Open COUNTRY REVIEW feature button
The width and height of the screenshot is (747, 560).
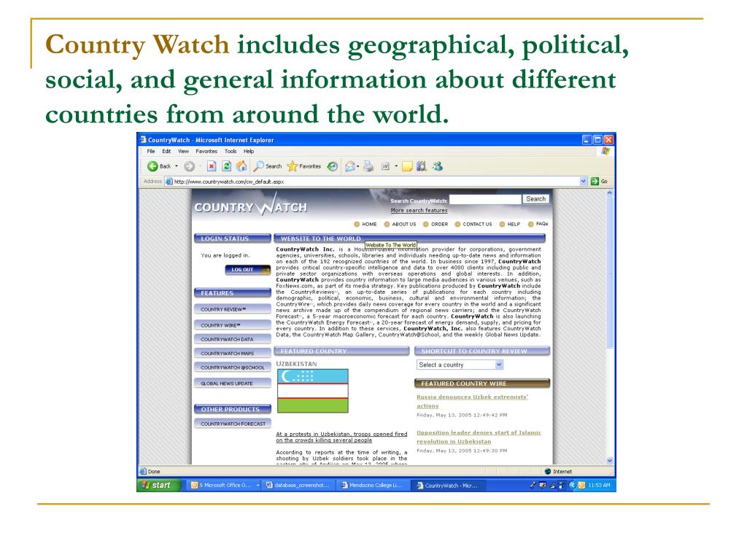coord(233,309)
